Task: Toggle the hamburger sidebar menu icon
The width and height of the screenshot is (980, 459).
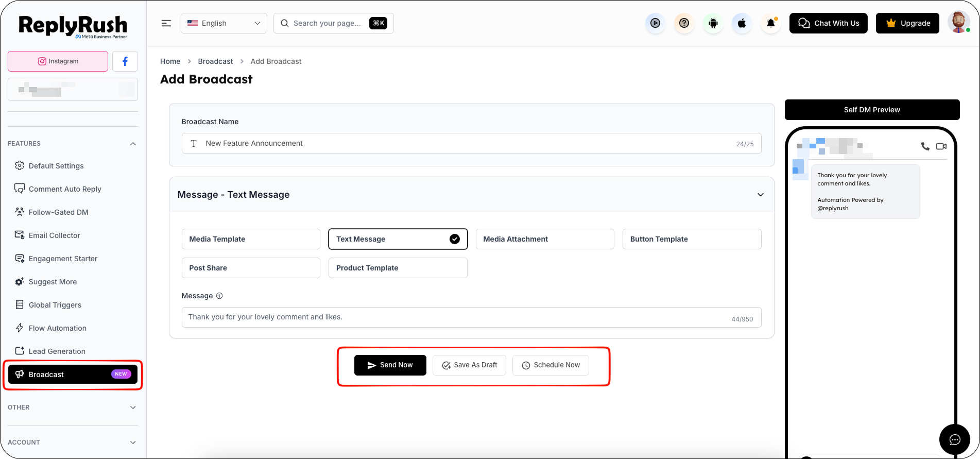Action: (x=166, y=23)
